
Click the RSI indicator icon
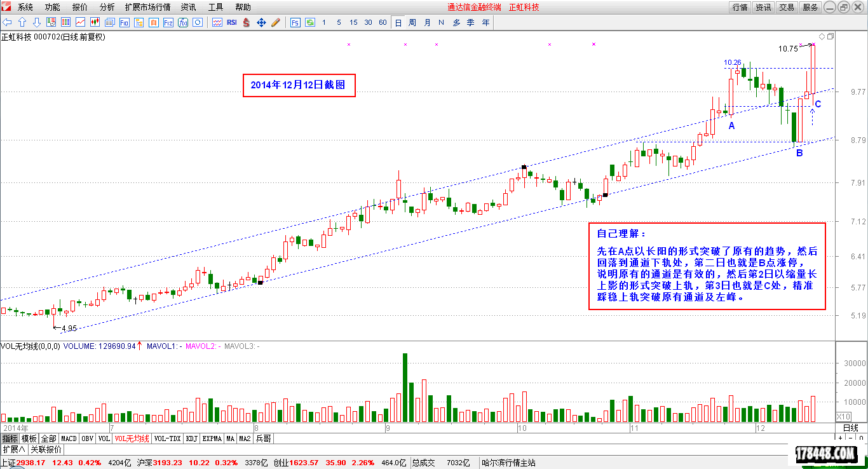tap(232, 22)
